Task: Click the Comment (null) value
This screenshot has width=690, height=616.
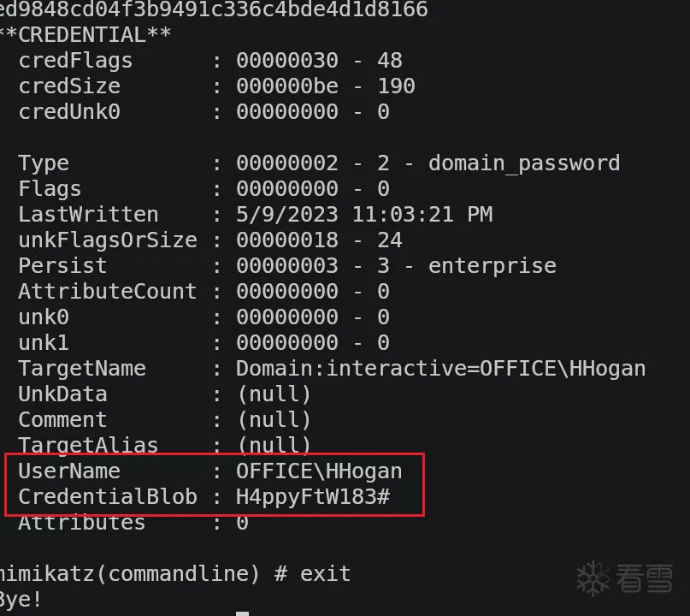Action: tap(274, 420)
